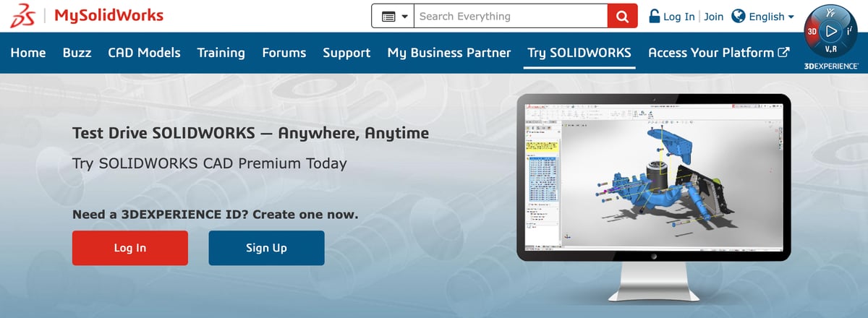Click the blue Sign Up button
The width and height of the screenshot is (868, 318).
click(x=266, y=248)
